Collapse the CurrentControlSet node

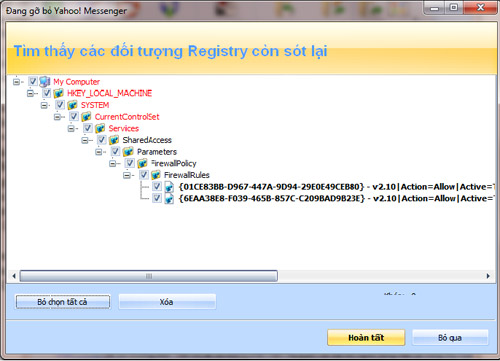pyautogui.click(x=57, y=117)
